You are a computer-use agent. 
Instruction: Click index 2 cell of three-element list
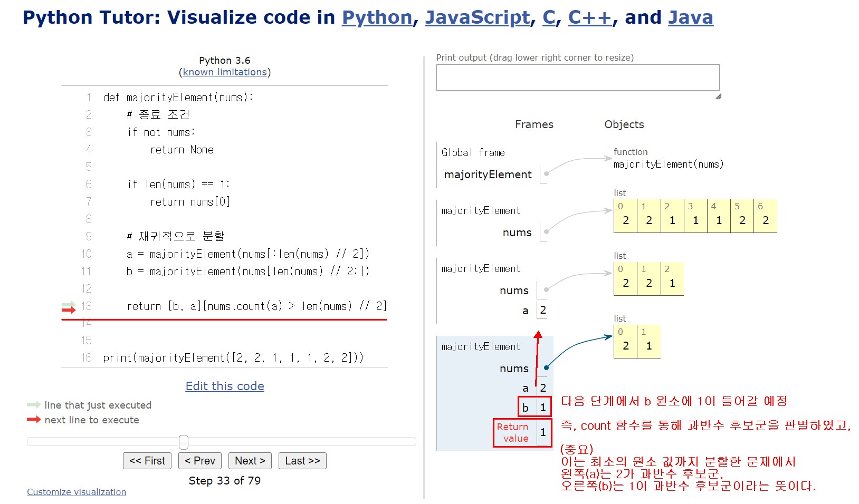click(x=672, y=278)
